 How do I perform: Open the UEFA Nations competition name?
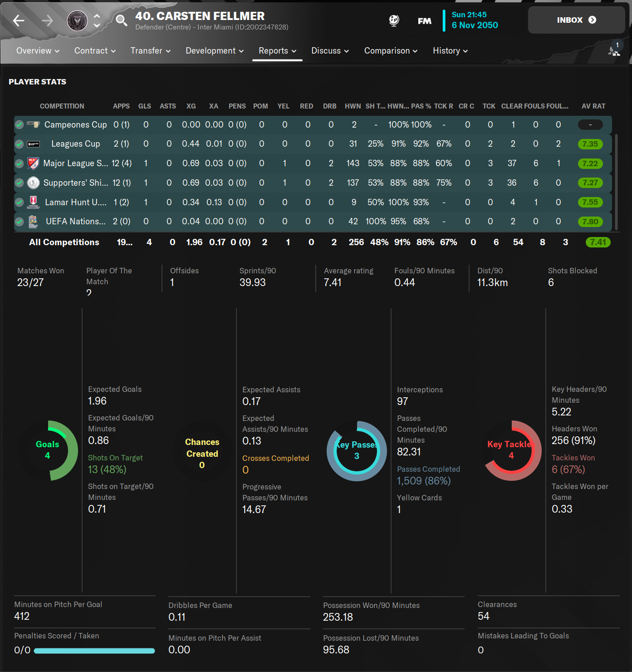coord(76,222)
